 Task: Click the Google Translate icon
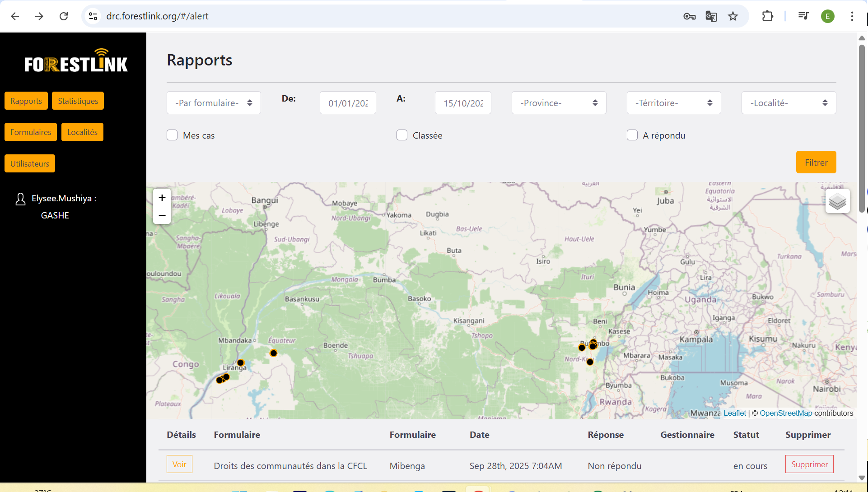pos(711,16)
